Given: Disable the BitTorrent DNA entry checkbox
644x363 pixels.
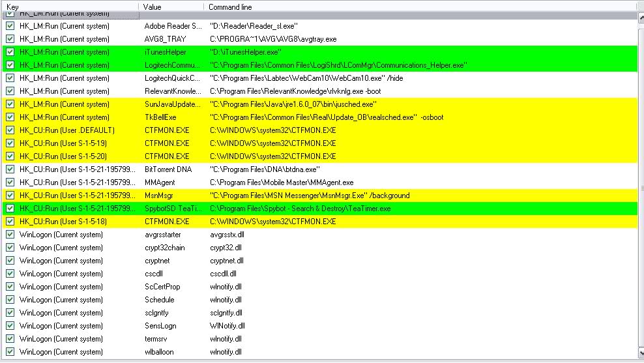Looking at the screenshot, I should (10, 169).
